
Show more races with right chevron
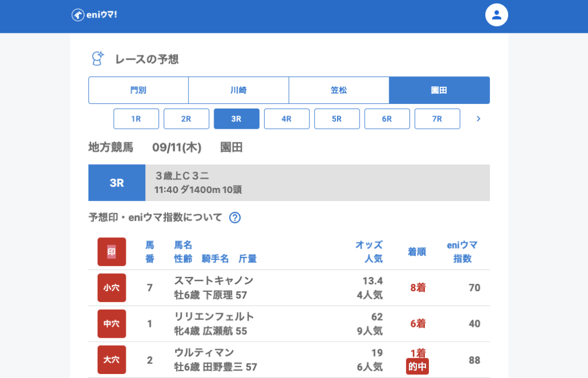(478, 119)
